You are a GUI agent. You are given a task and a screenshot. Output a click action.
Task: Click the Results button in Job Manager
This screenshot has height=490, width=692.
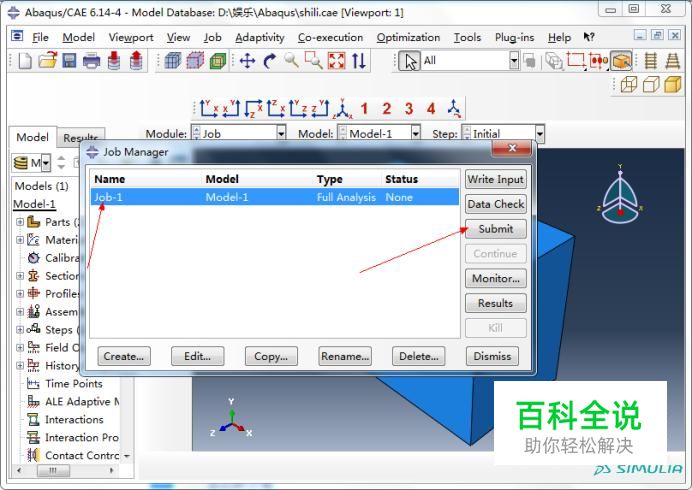[x=496, y=303]
